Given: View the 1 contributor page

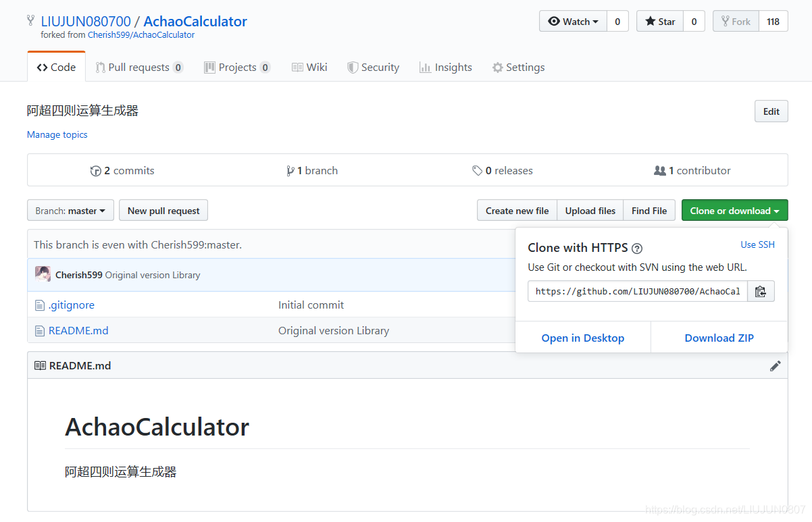Looking at the screenshot, I should coord(692,170).
